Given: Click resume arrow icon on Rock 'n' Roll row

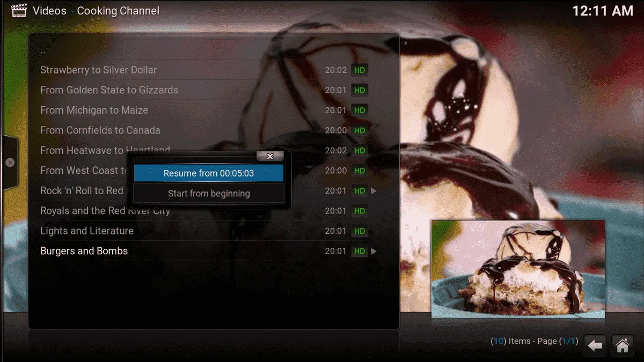Looking at the screenshot, I should [x=374, y=191].
